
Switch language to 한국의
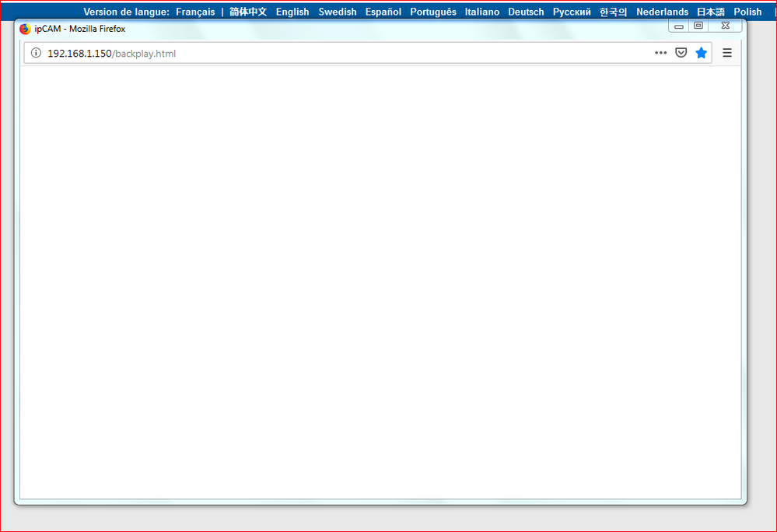coord(614,12)
